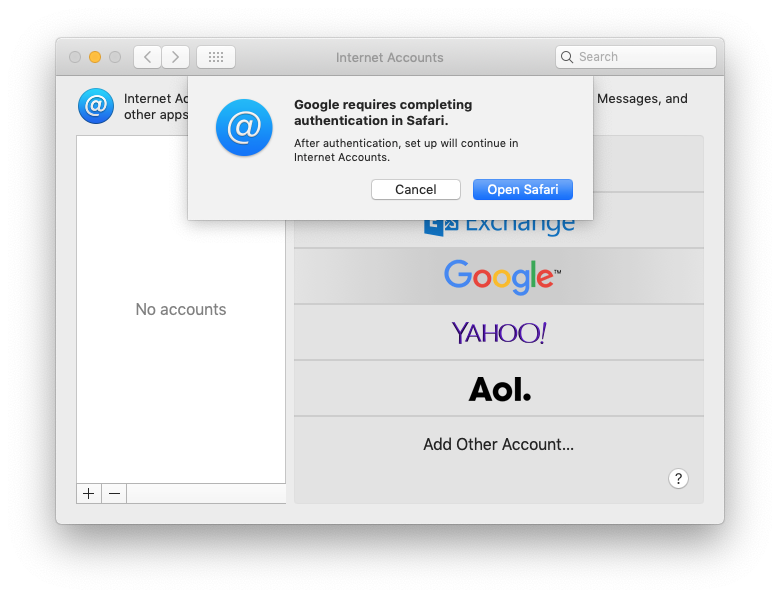Click Add Other Account…

498,444
